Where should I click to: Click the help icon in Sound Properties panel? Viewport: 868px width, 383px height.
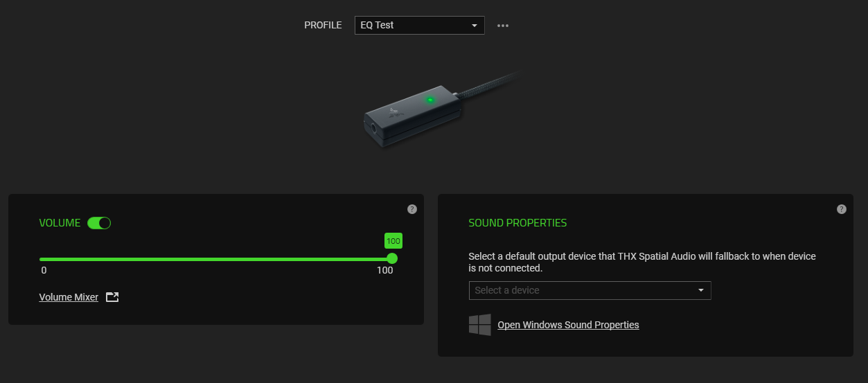pyautogui.click(x=842, y=209)
